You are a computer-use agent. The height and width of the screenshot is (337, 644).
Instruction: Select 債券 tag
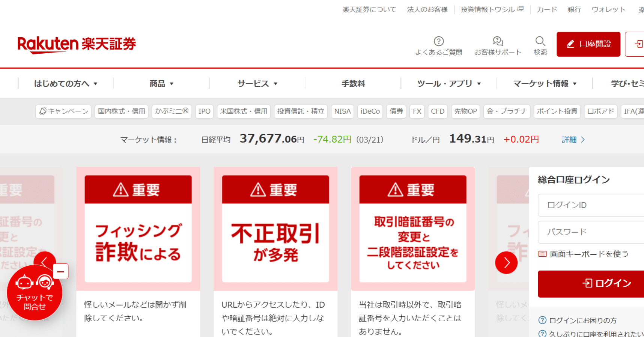pyautogui.click(x=396, y=111)
